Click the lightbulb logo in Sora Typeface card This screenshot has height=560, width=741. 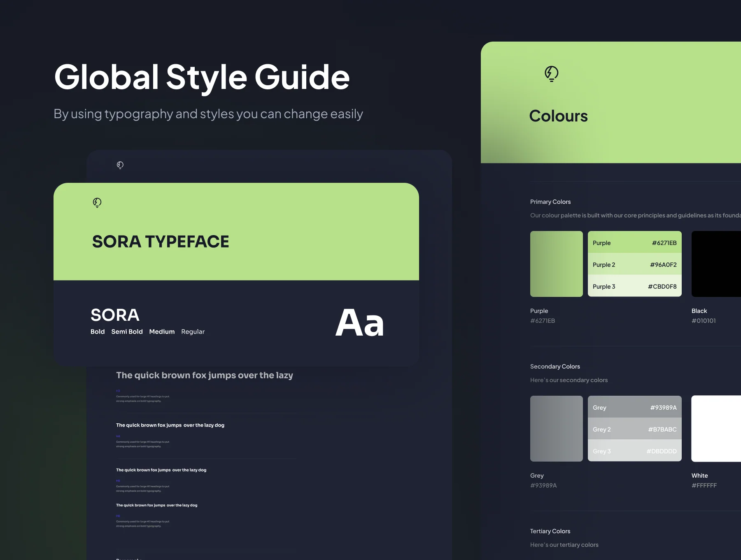[x=97, y=203]
